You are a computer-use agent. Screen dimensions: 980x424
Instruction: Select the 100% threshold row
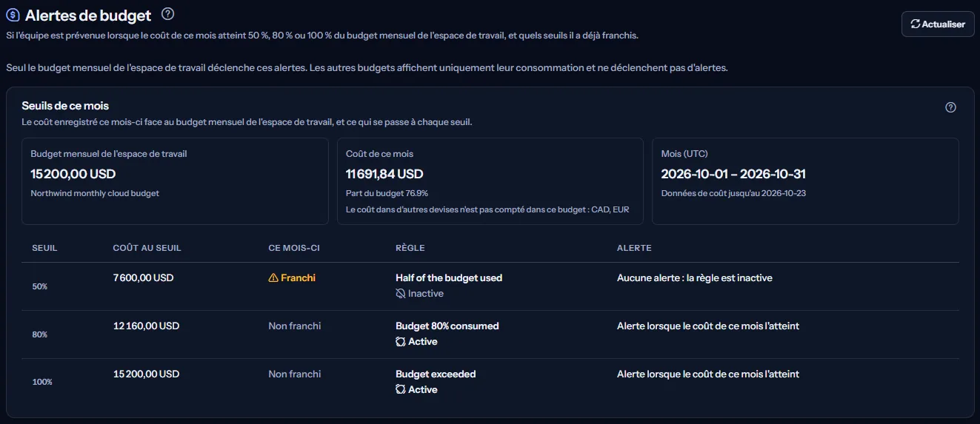coord(490,383)
